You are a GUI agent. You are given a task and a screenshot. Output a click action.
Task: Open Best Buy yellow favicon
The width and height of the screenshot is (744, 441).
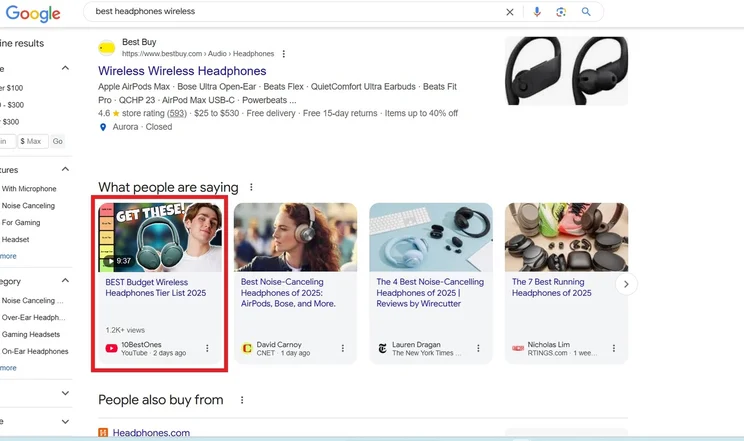pos(107,47)
